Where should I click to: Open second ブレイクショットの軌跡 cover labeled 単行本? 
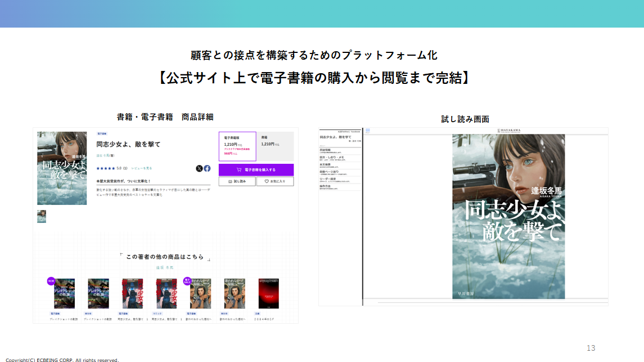click(98, 293)
